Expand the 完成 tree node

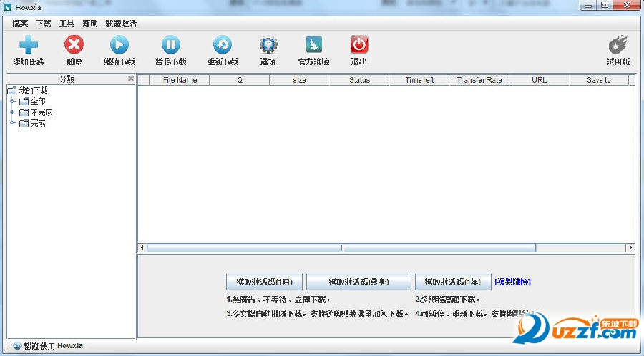coord(13,123)
